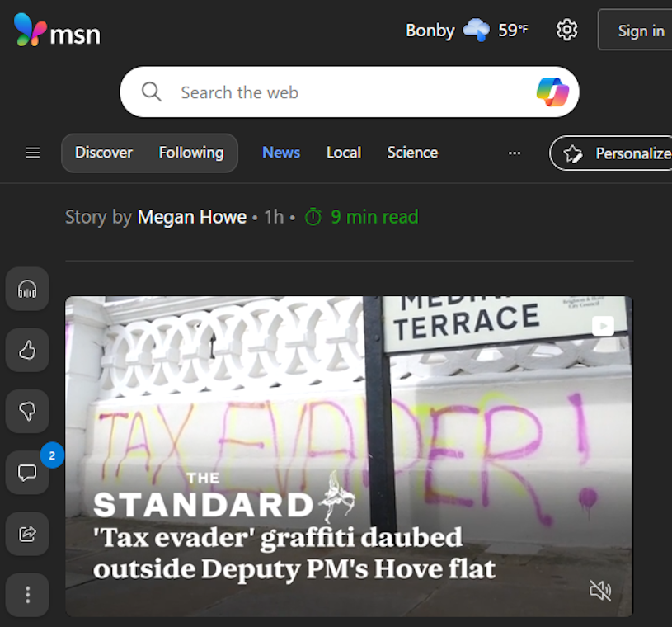
Task: Click the video play badge on the thumbnail
Action: pos(603,326)
